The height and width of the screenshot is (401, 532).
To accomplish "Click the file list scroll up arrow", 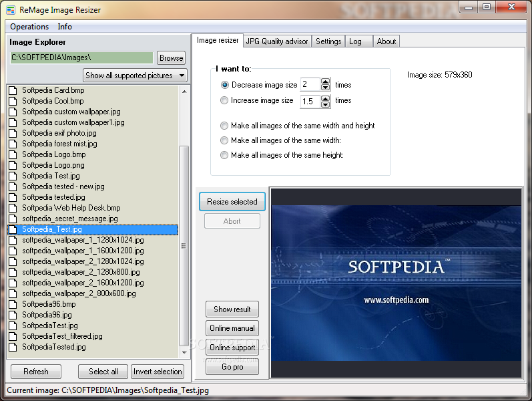I will pos(184,92).
